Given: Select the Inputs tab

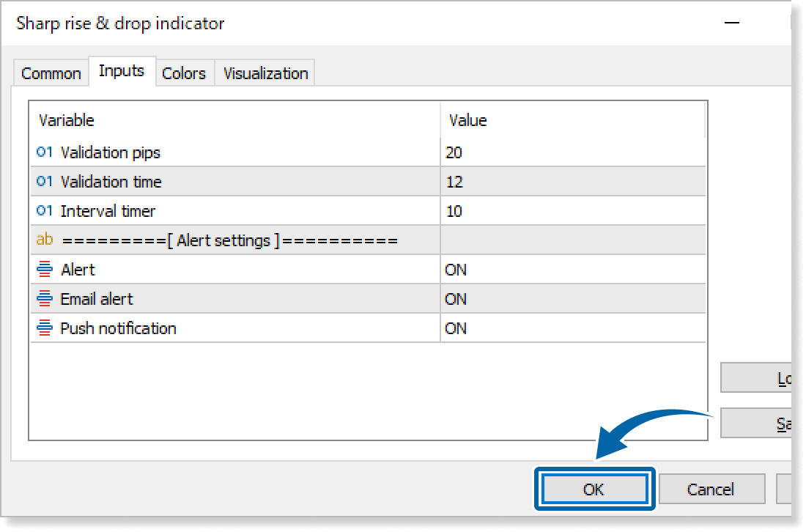Looking at the screenshot, I should click(x=122, y=71).
